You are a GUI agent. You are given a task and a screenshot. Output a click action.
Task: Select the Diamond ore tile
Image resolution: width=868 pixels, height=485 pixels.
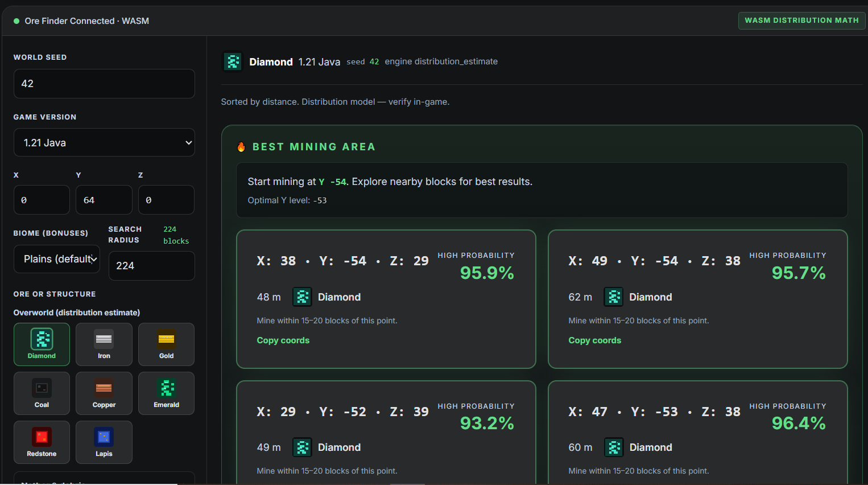(x=42, y=344)
